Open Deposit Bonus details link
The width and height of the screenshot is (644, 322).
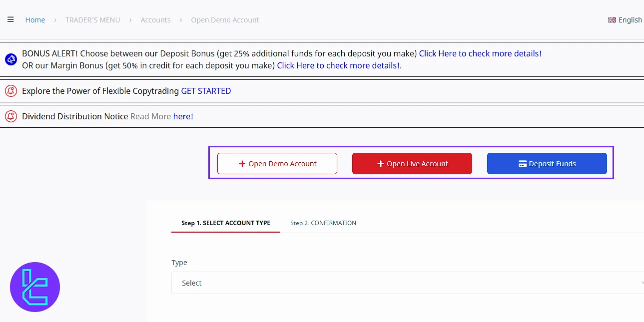[480, 53]
